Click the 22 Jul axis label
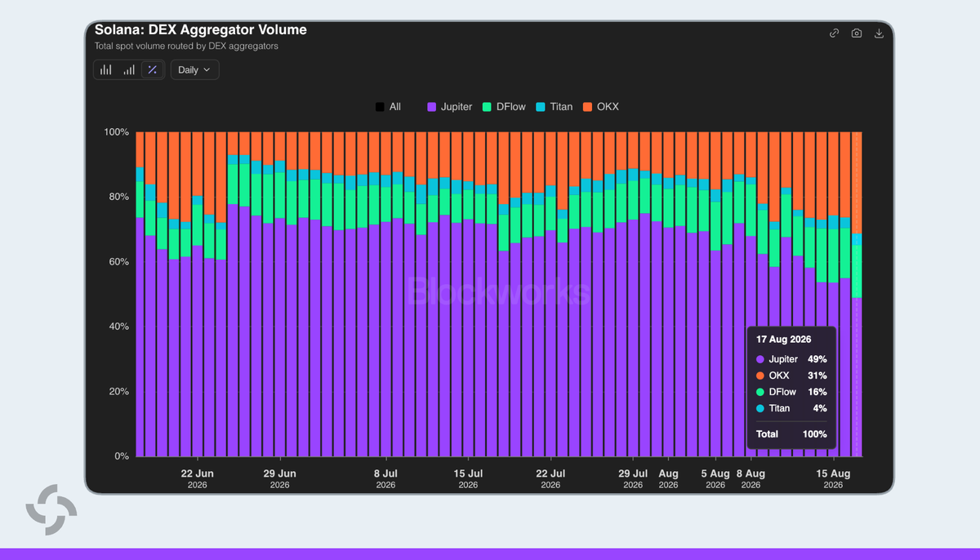Screen dimensions: 980x560 point(550,478)
